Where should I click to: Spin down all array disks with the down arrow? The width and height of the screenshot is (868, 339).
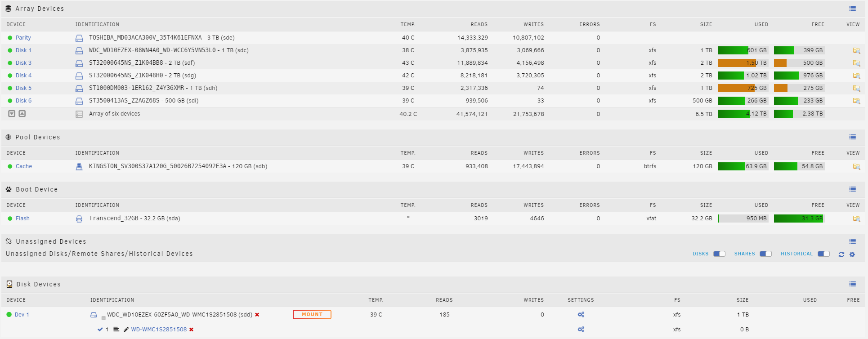[x=12, y=114]
